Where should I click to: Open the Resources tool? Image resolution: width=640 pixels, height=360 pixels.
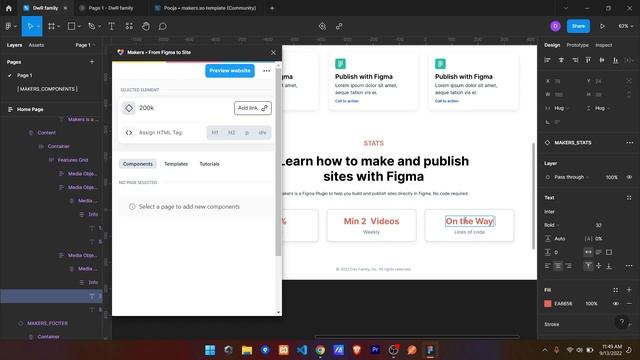[129, 26]
